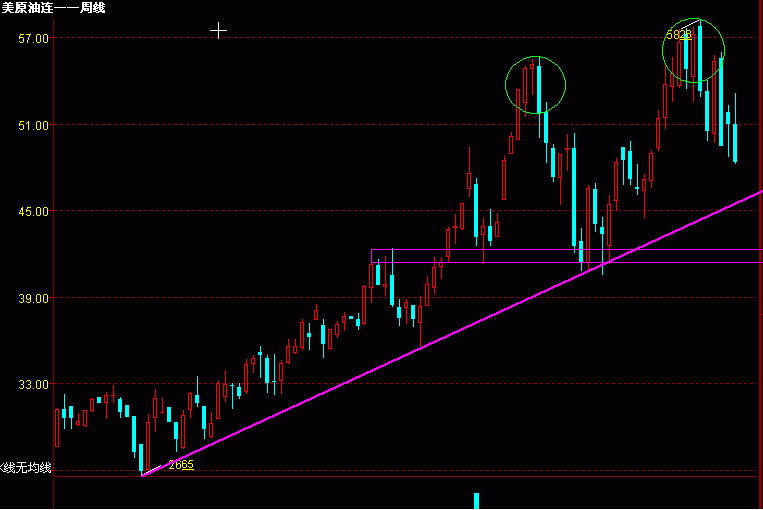
Task: Select the 57.00 price axis label
Action: tap(34, 38)
